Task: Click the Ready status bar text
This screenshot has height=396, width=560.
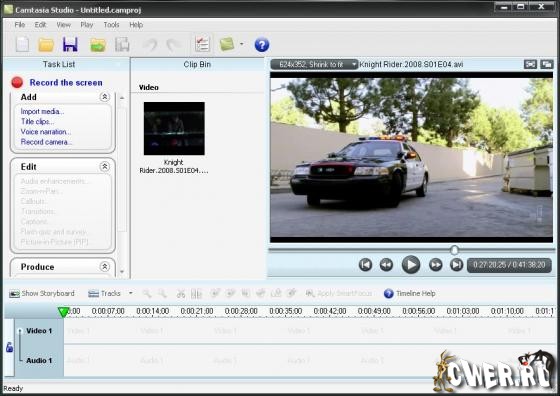Action: pyautogui.click(x=13, y=388)
